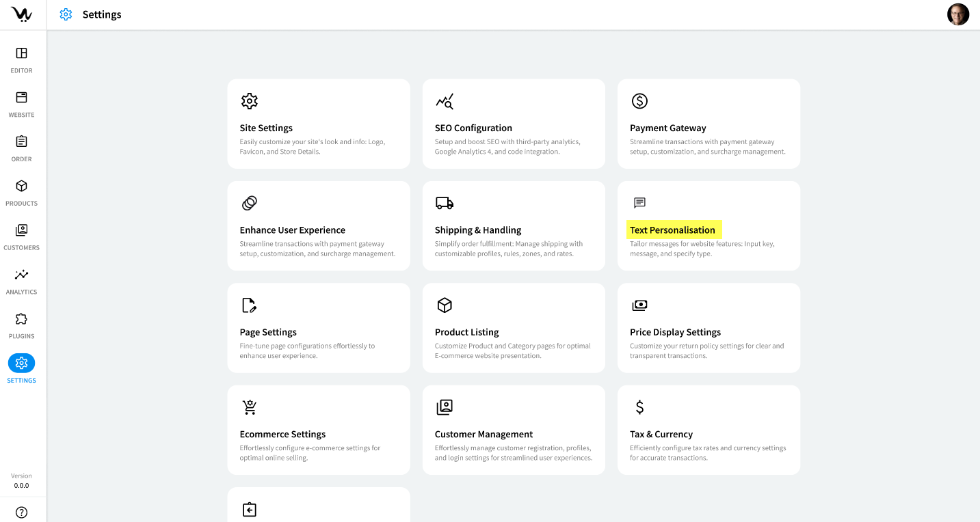
Task: Open the Order clipboard icon
Action: pos(21,141)
